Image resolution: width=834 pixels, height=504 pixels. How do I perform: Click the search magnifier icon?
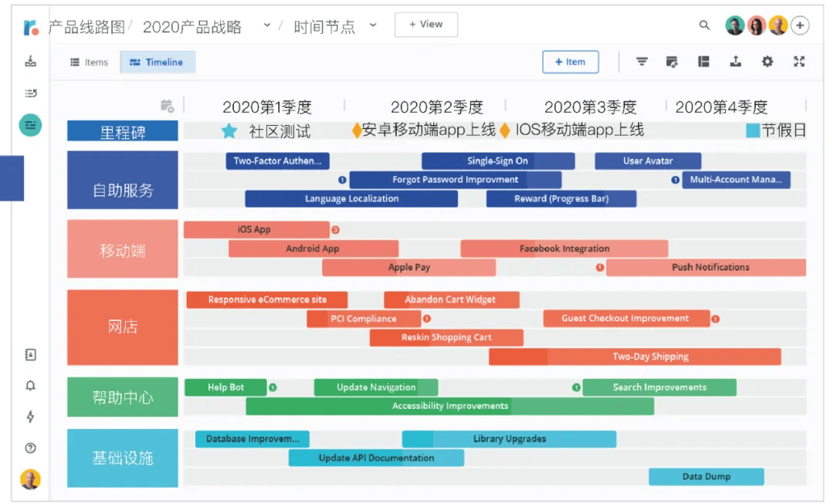tap(704, 25)
